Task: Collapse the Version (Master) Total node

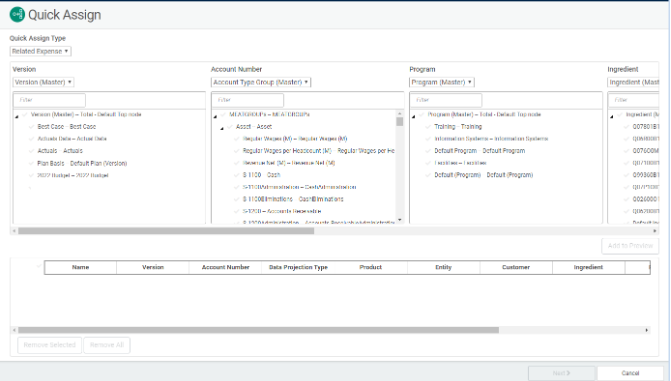Action: 17,116
